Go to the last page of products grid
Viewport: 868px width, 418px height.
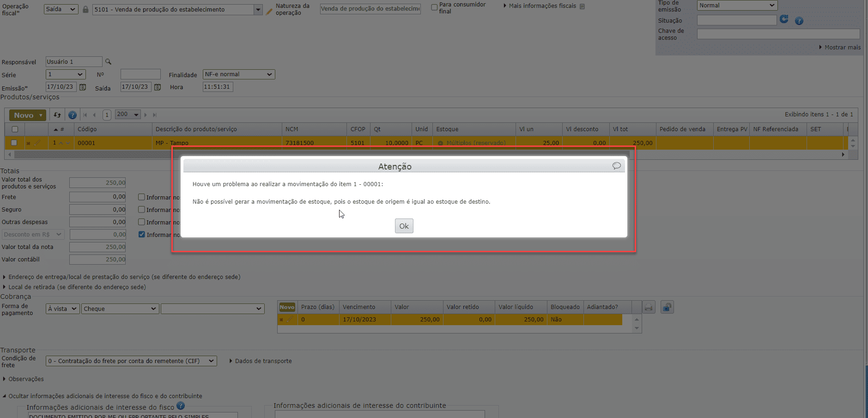[155, 115]
